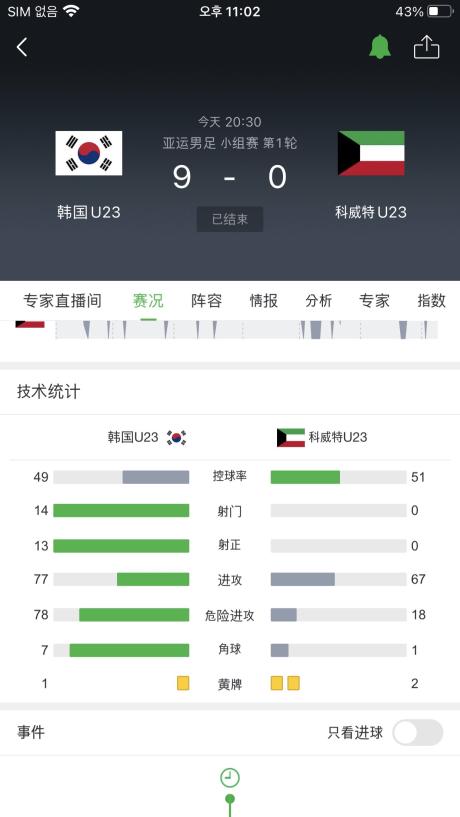The image size is (460, 817).
Task: Open the 分析 tab
Action: tap(319, 301)
